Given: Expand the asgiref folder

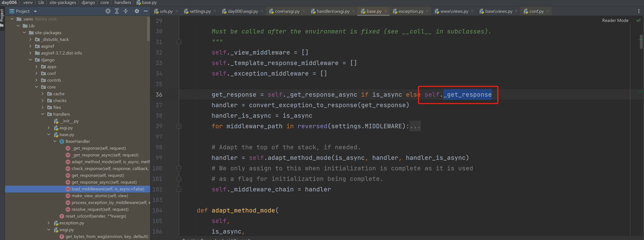Looking at the screenshot, I should point(30,46).
